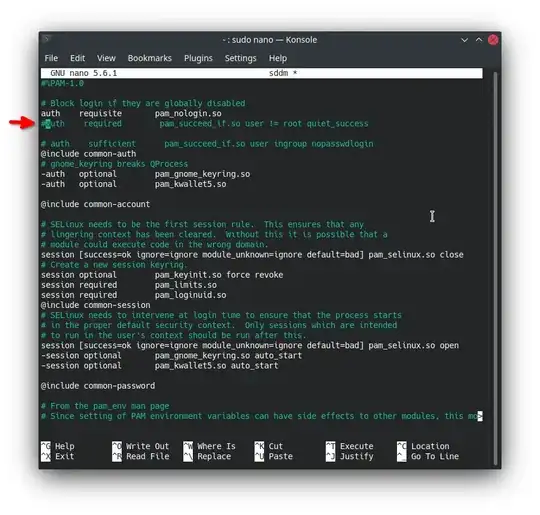Click the nano ^J Justify shortcut
The width and height of the screenshot is (540, 515).
pyautogui.click(x=350, y=456)
